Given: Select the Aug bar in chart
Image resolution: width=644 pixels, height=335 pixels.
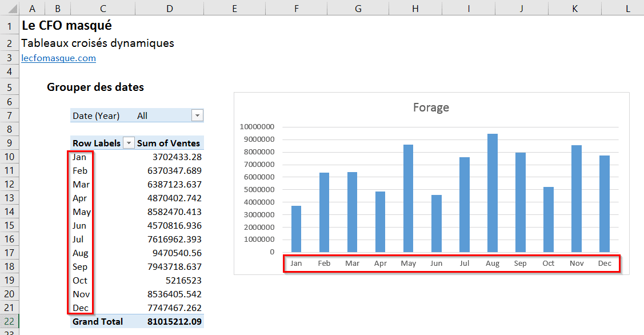Looking at the screenshot, I should coord(493,193).
